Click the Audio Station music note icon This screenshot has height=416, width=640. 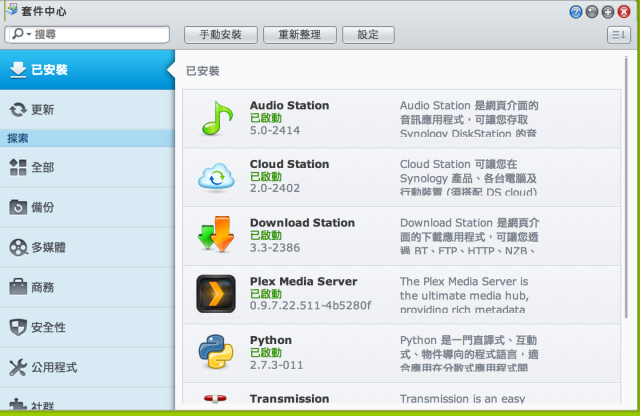coord(217,118)
